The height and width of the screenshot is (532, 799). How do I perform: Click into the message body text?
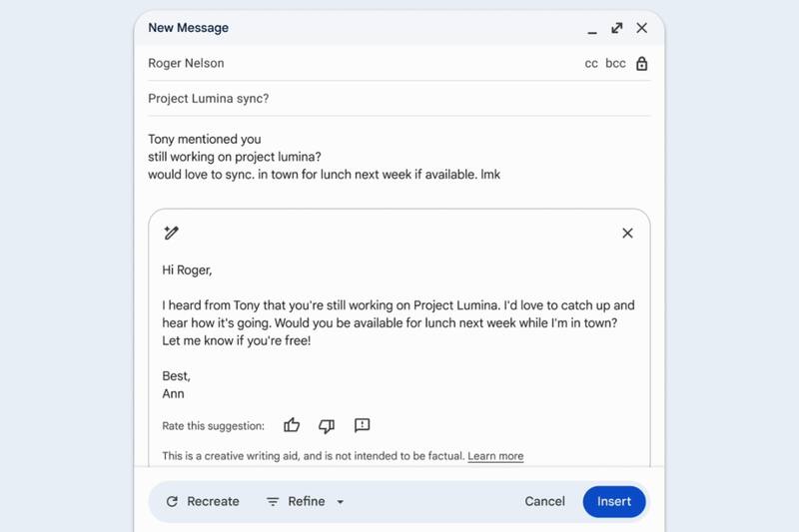tap(324, 157)
